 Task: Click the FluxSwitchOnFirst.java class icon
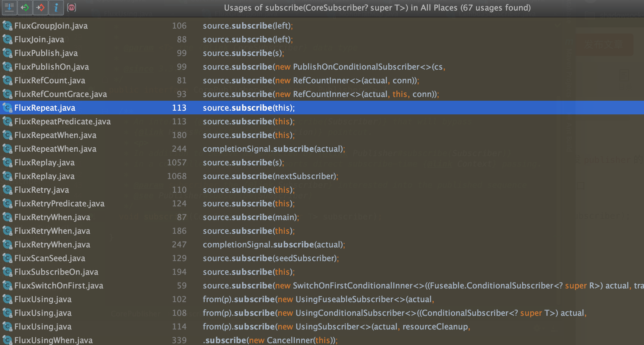coord(7,286)
